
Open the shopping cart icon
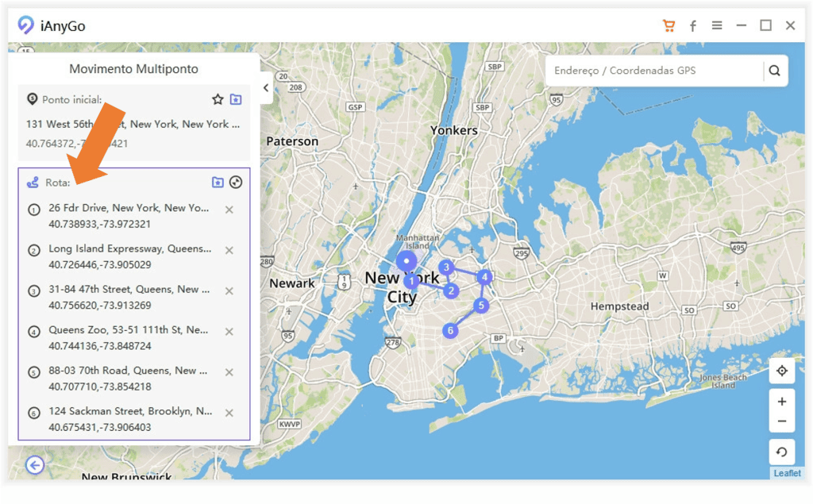pyautogui.click(x=669, y=25)
